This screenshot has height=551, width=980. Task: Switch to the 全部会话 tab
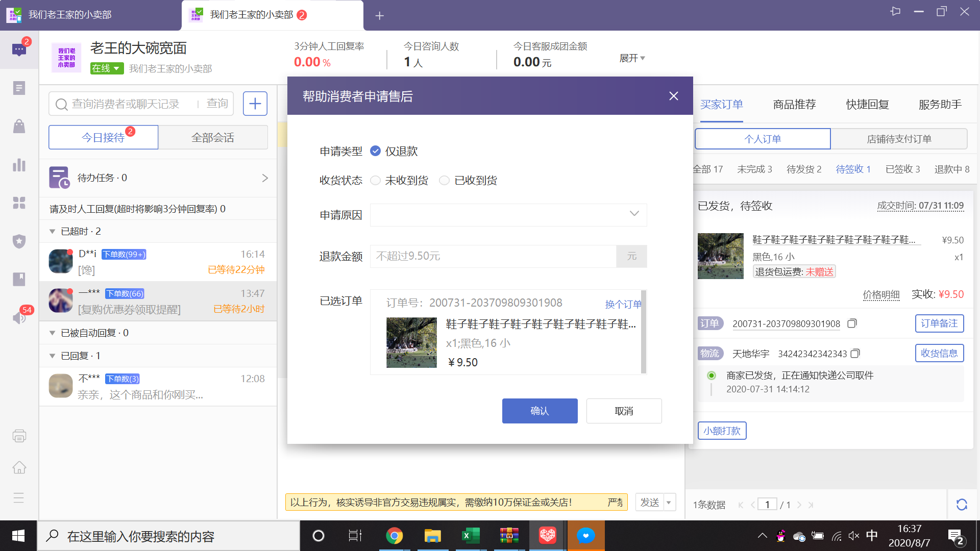213,138
